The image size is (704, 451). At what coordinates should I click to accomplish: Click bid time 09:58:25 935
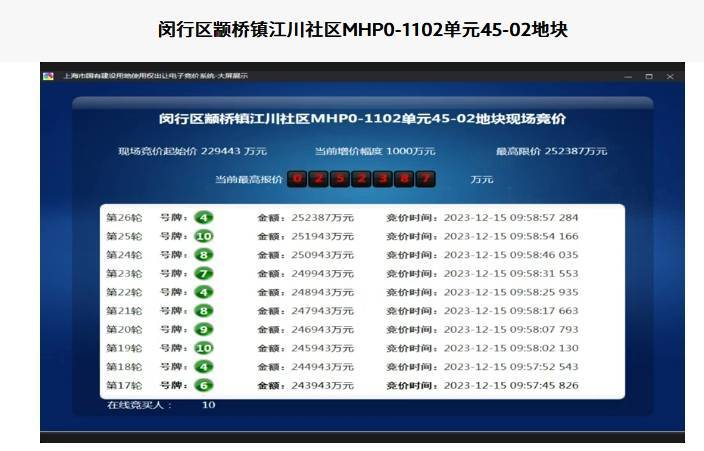545,292
